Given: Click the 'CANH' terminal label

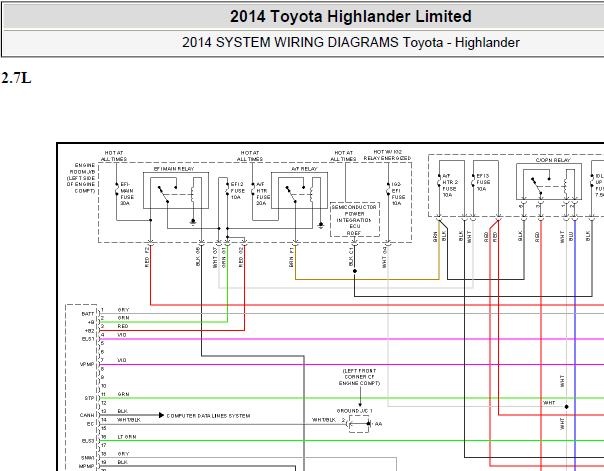Looking at the screenshot, I should click(x=87, y=415).
